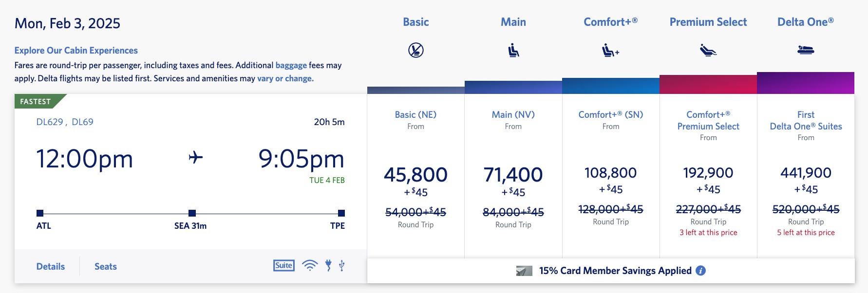Open the Card Member Savings info icon
The image size is (868, 293).
[x=701, y=271]
